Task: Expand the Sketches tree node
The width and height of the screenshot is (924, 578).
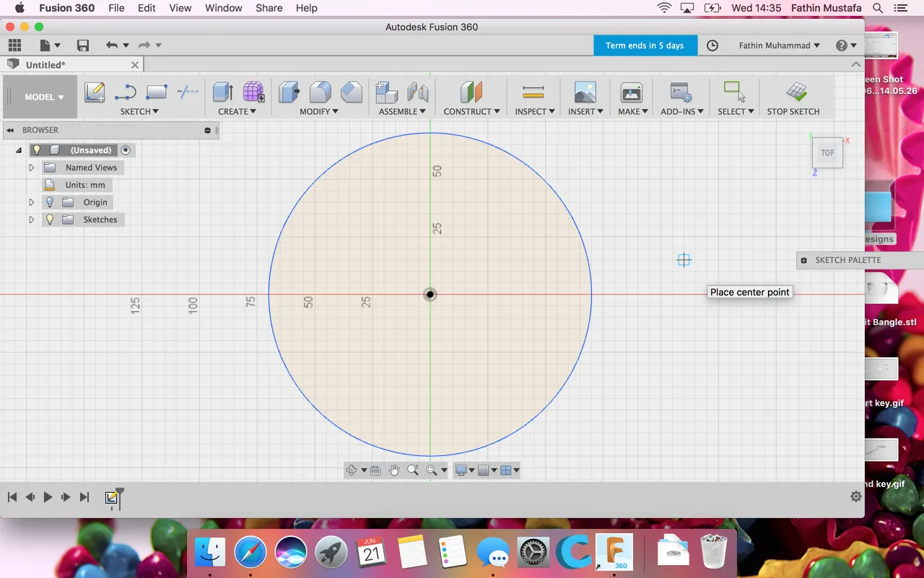Action: tap(31, 220)
